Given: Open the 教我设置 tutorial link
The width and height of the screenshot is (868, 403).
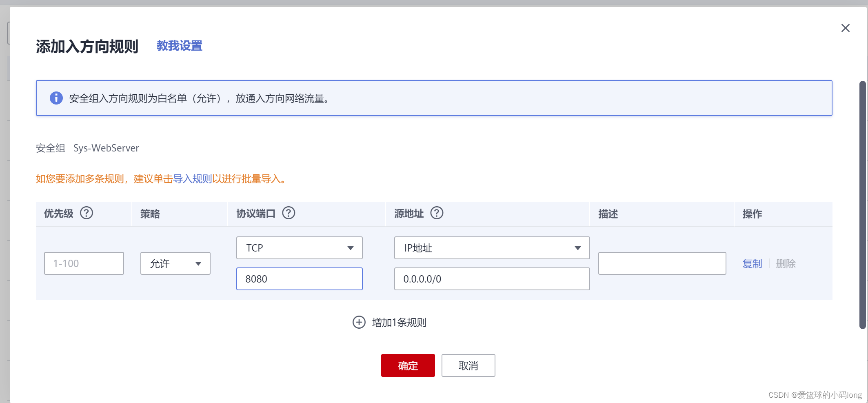Looking at the screenshot, I should [x=180, y=46].
